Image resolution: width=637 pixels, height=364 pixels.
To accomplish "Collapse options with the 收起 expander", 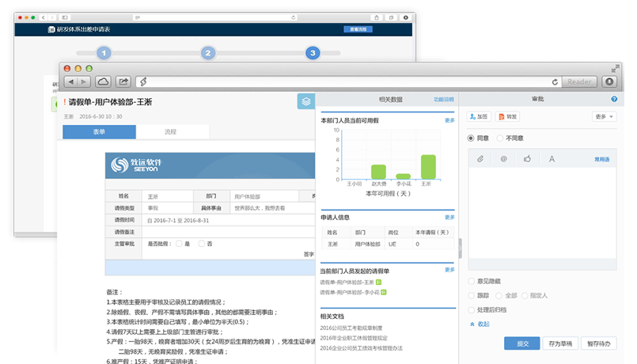I will (x=480, y=324).
